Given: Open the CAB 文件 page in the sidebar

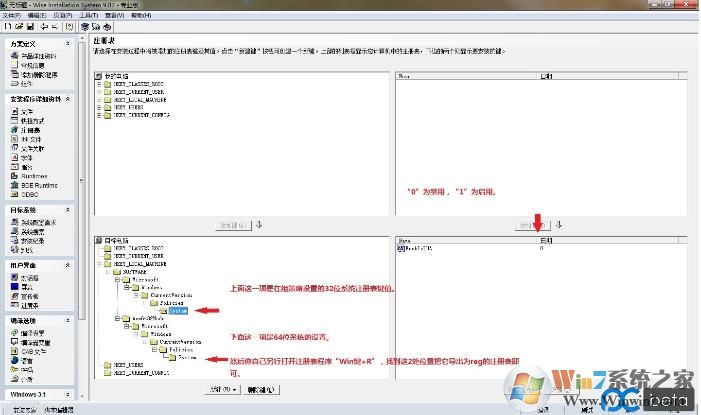Looking at the screenshot, I should tap(29, 351).
